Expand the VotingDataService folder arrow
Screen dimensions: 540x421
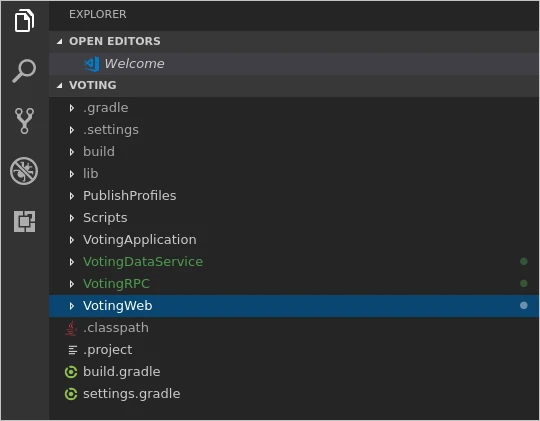click(72, 262)
